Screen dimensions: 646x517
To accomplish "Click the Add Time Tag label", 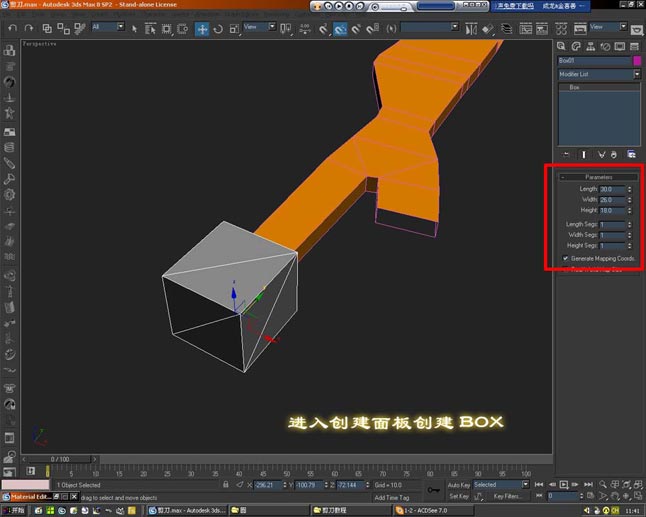I will [x=392, y=498].
